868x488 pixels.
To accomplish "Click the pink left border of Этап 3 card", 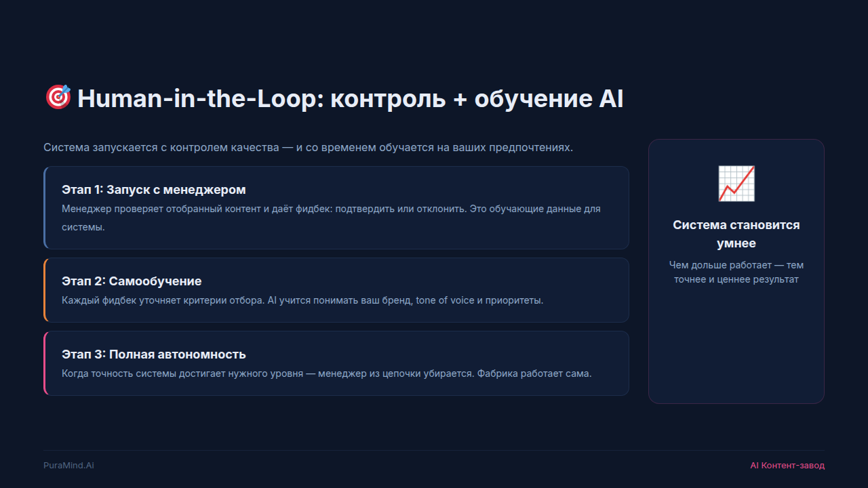I will tap(45, 363).
